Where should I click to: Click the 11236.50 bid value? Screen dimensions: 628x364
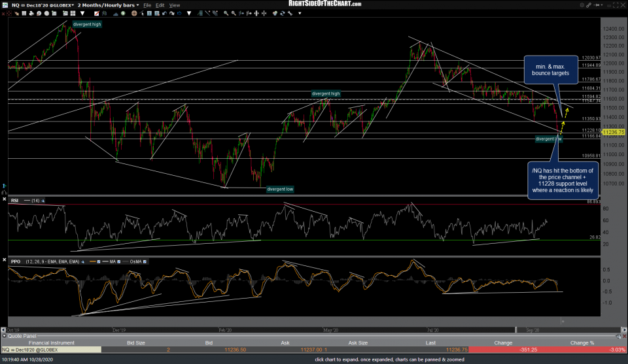pyautogui.click(x=235, y=350)
